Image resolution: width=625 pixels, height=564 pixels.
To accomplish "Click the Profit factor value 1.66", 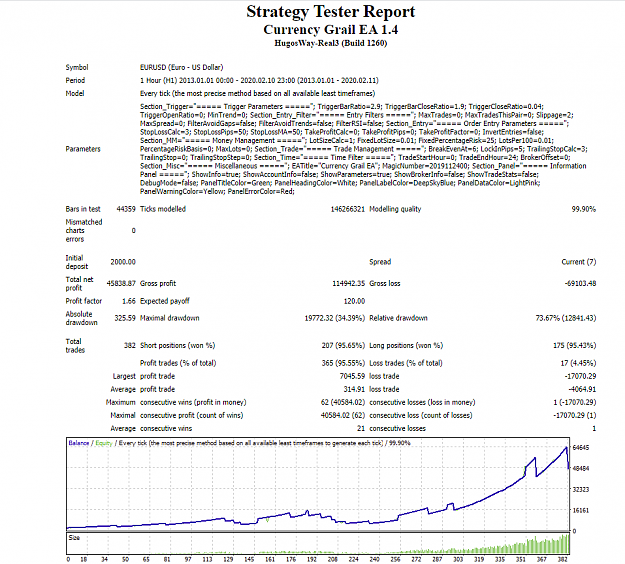I will coord(129,301).
